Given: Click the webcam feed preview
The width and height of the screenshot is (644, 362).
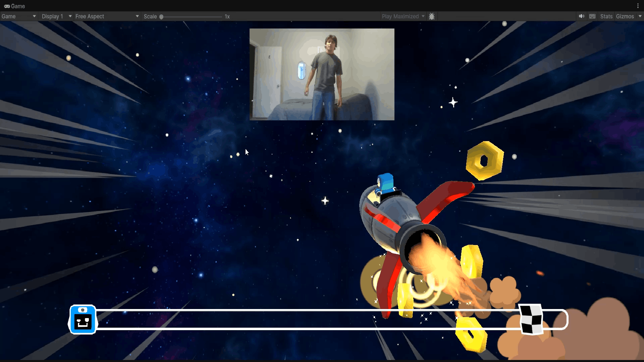Looking at the screenshot, I should click(x=322, y=74).
